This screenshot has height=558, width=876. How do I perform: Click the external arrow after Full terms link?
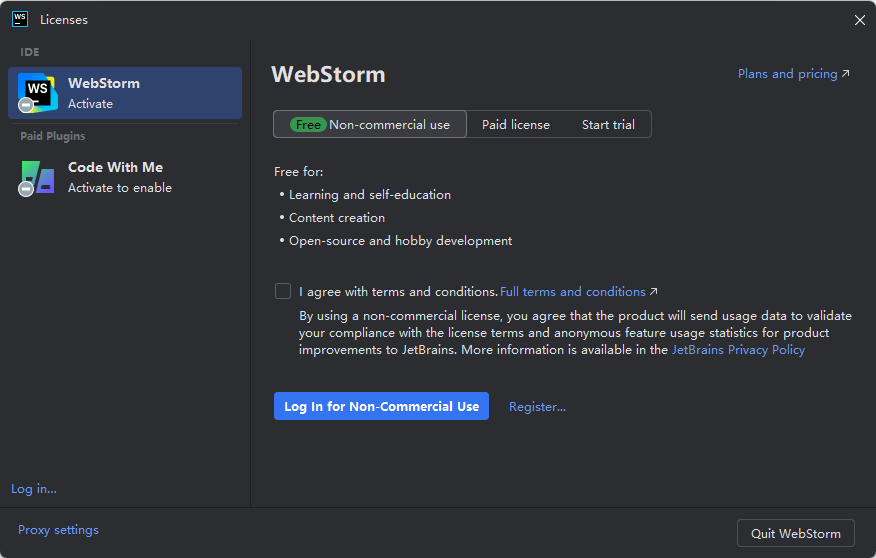[654, 292]
